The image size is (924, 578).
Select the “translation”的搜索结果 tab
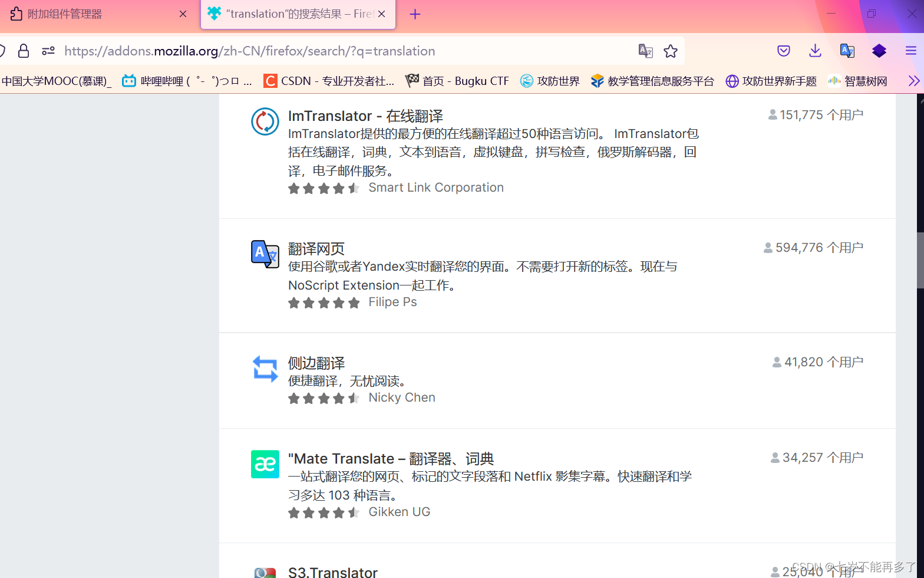298,14
